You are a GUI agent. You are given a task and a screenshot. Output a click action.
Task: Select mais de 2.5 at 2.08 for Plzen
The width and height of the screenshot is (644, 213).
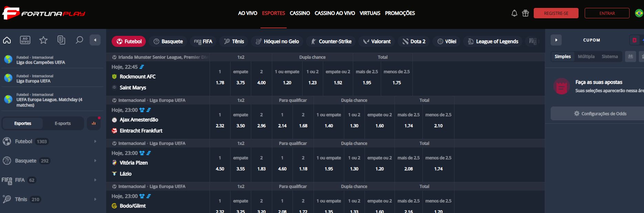coord(409,169)
